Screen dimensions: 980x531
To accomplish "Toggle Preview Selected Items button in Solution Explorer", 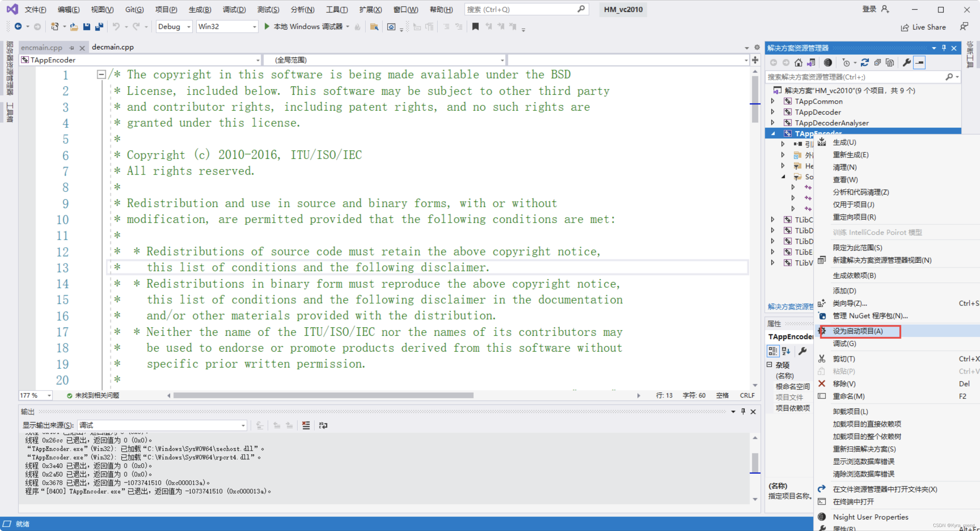I will click(919, 62).
